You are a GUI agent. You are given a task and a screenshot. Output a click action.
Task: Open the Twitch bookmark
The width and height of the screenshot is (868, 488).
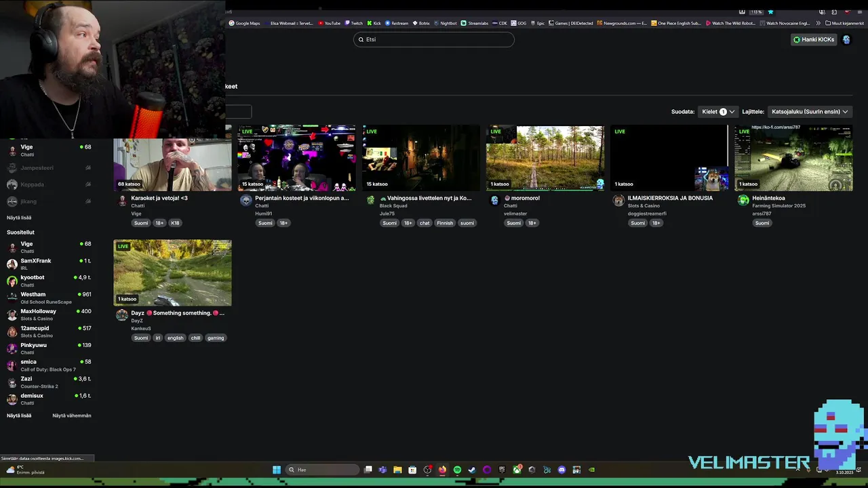point(353,23)
